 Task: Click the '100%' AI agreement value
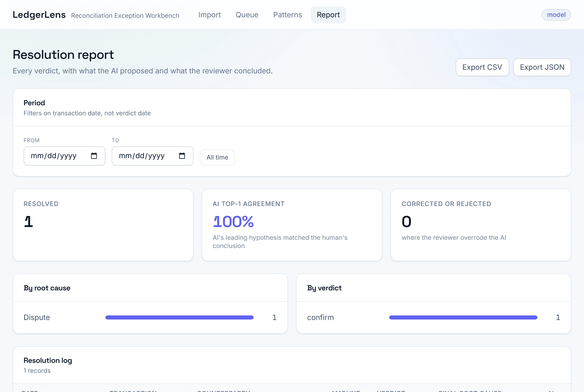pyautogui.click(x=233, y=222)
